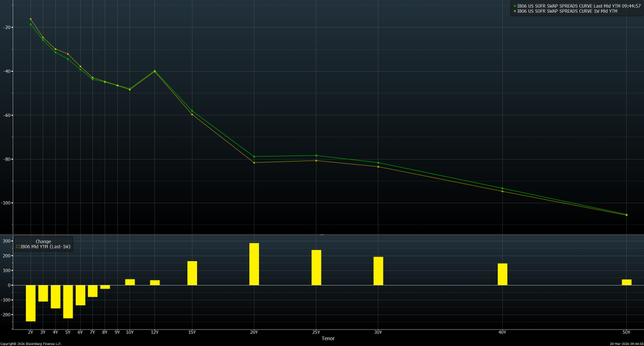Click the timestamp in bottom-right corner
This screenshot has height=346, width=644.
pyautogui.click(x=627, y=343)
